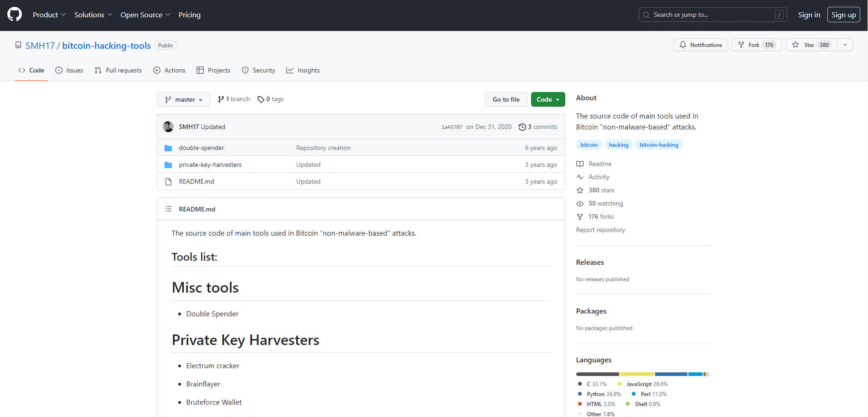Click the SMH17 avatar in commit row
868x417 pixels.
click(168, 127)
